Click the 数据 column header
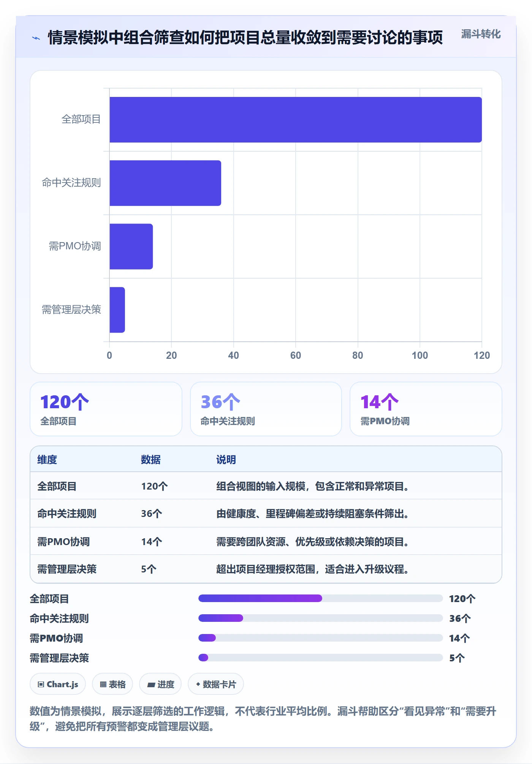The height and width of the screenshot is (764, 532). coord(151,460)
